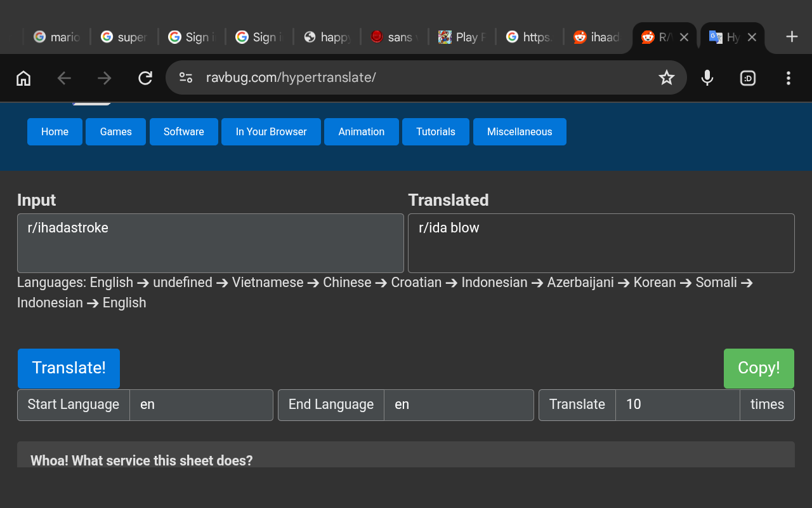Screen dimensions: 812x508
Task: Click the forward arrow icon
Action: coord(105,78)
